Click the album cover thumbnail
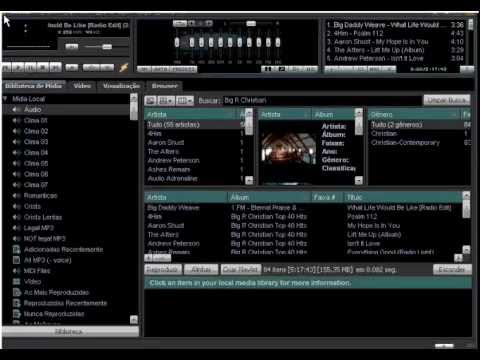 click(289, 148)
